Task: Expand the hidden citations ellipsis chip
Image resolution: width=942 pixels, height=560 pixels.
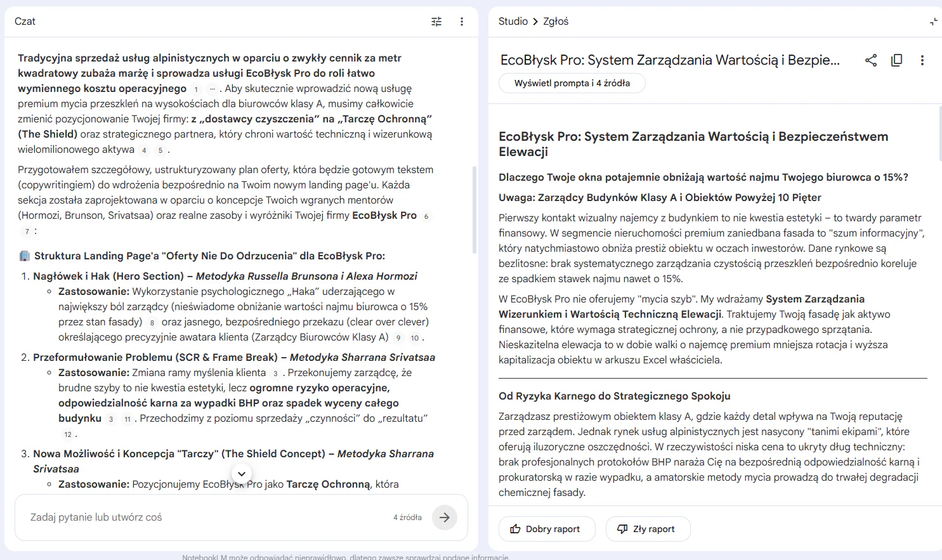Action: [x=213, y=89]
